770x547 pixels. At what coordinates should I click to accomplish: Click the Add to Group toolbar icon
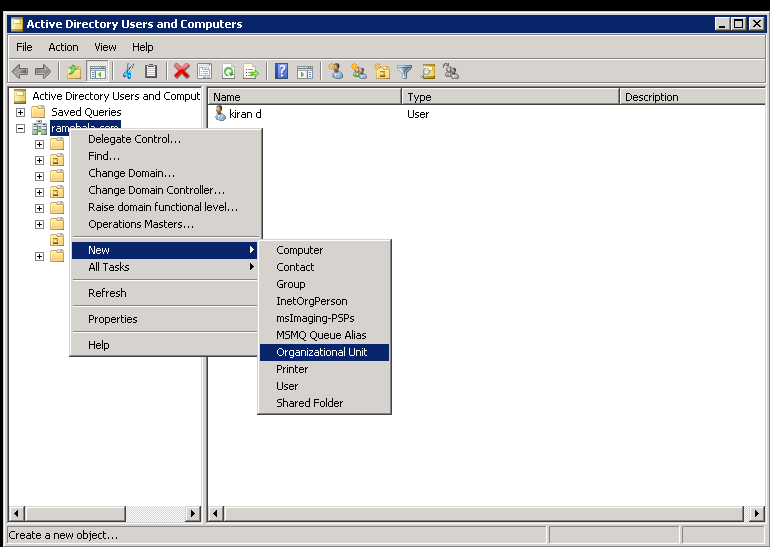point(451,72)
